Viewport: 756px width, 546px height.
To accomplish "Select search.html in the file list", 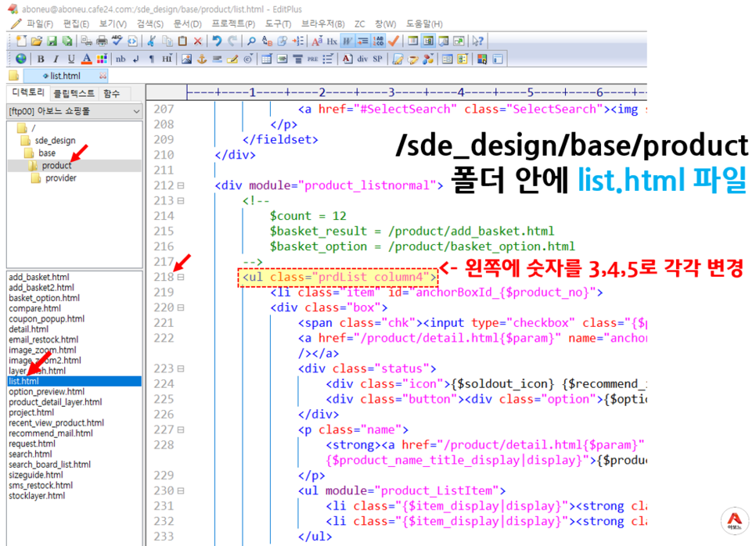I will pyautogui.click(x=30, y=454).
